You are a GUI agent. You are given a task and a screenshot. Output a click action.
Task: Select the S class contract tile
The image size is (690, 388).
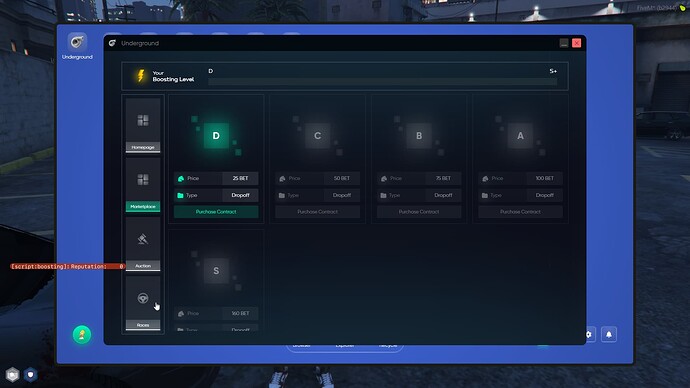tap(216, 271)
